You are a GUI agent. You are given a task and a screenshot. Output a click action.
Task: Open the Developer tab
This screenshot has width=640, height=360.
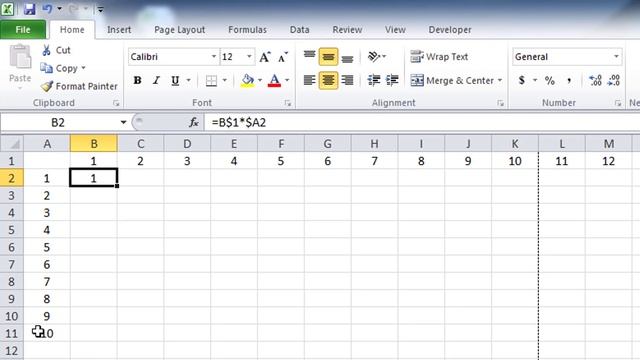pyautogui.click(x=450, y=30)
